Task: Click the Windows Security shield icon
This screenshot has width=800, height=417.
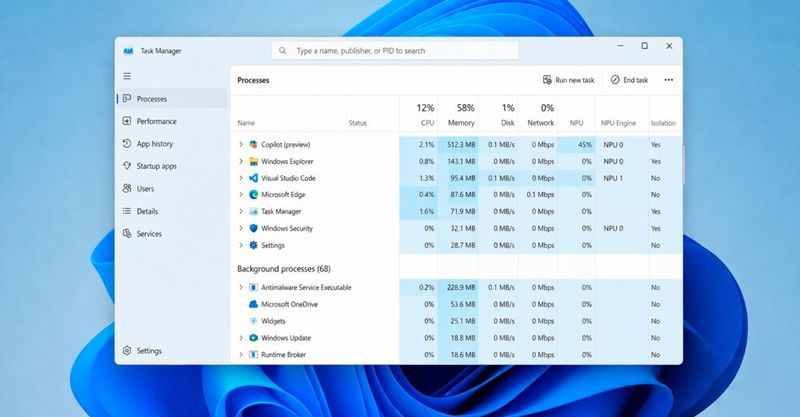Action: pyautogui.click(x=254, y=228)
